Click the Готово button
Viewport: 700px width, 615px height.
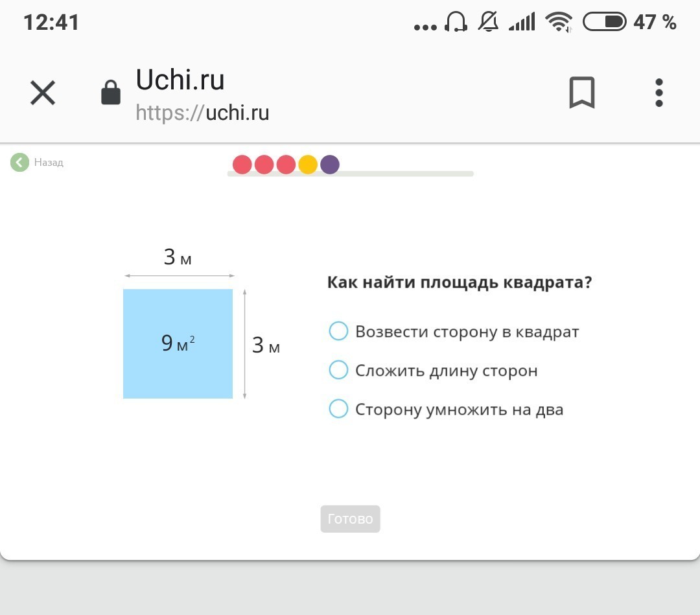tap(350, 518)
